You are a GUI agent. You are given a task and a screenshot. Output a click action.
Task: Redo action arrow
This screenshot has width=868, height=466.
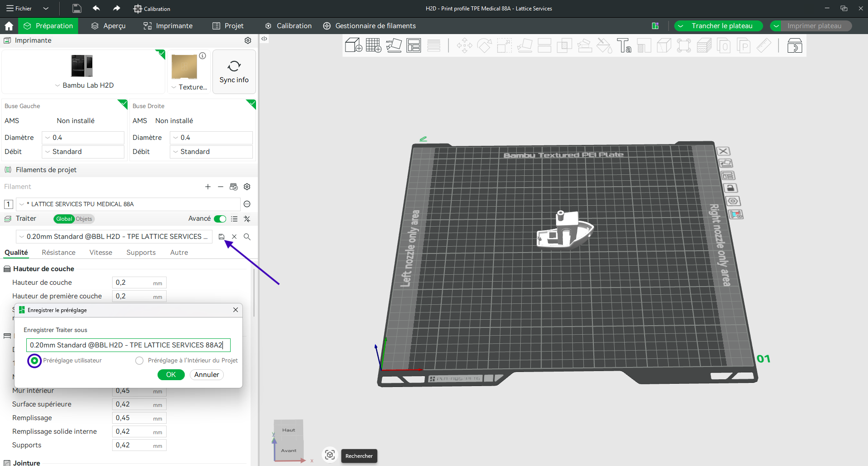[117, 8]
